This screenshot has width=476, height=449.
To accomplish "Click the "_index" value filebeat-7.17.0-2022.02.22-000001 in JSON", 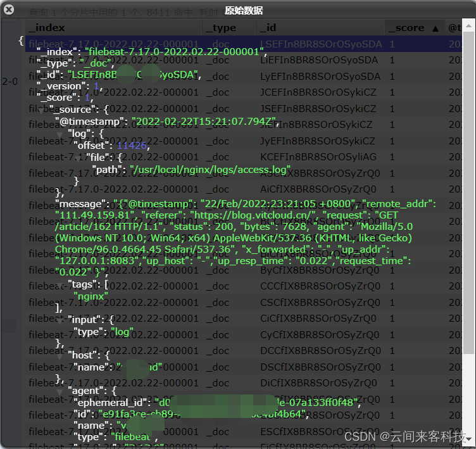I will 174,52.
